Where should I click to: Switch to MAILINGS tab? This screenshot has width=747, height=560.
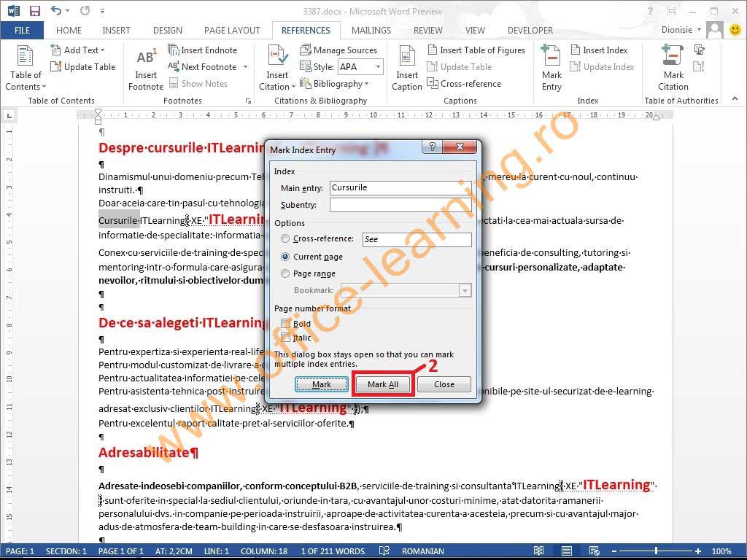(x=371, y=31)
